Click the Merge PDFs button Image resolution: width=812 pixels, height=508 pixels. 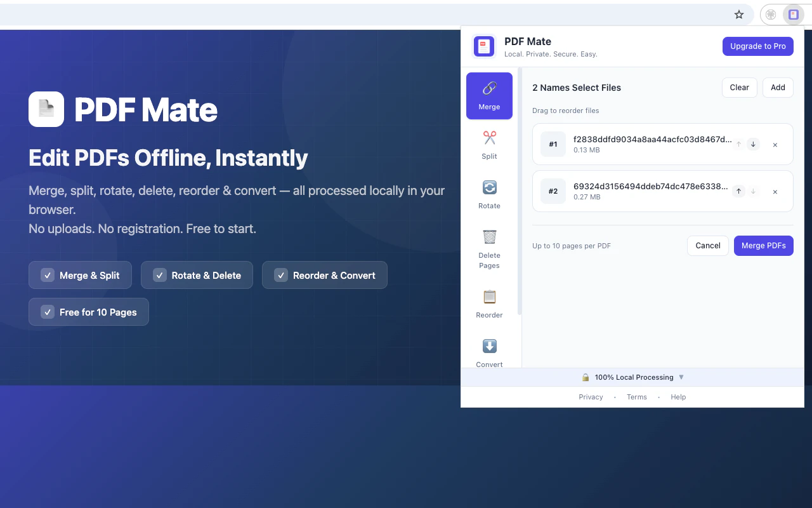[763, 246]
